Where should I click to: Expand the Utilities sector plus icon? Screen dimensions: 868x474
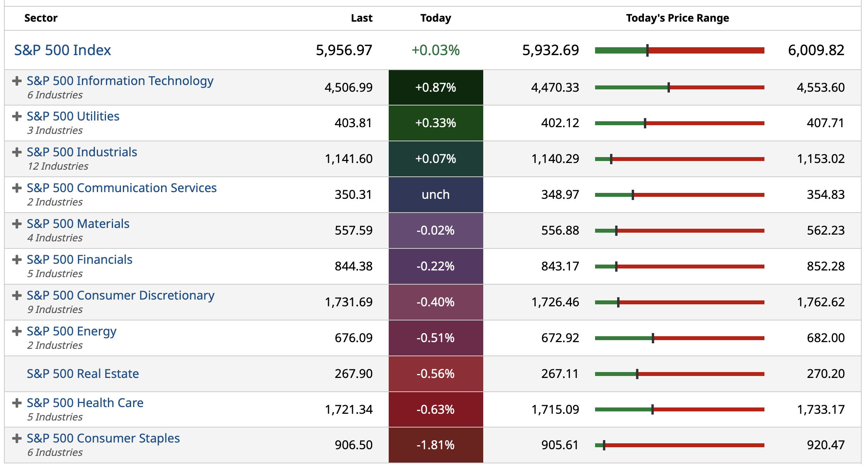tap(17, 117)
